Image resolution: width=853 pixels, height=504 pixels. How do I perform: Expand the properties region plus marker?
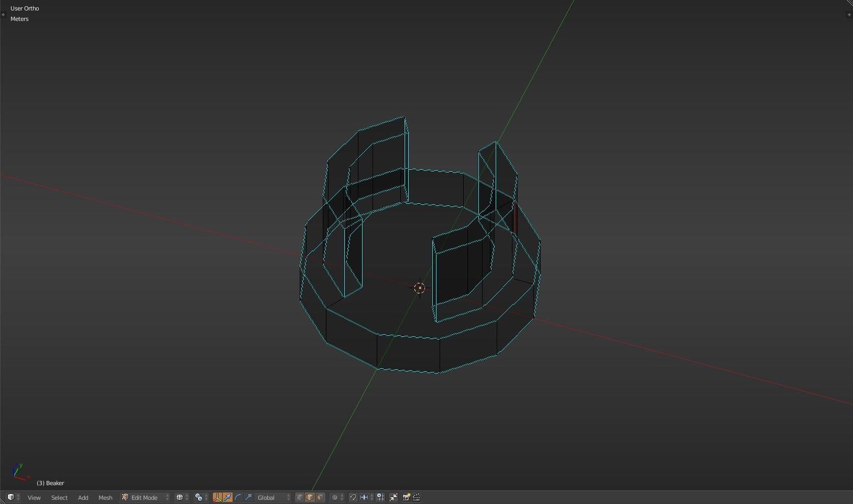[849, 15]
